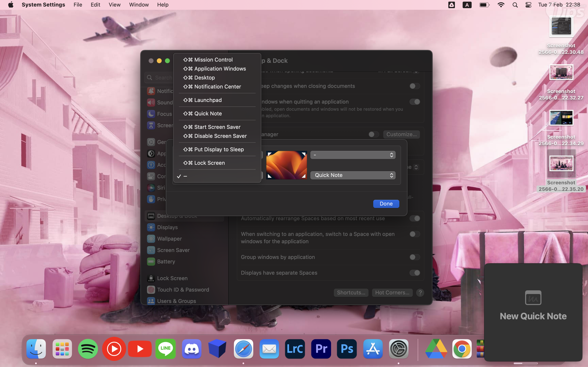Screen dimensions: 588x367
Task: Open Adobe Premiere Pro in Dock
Action: click(x=321, y=349)
